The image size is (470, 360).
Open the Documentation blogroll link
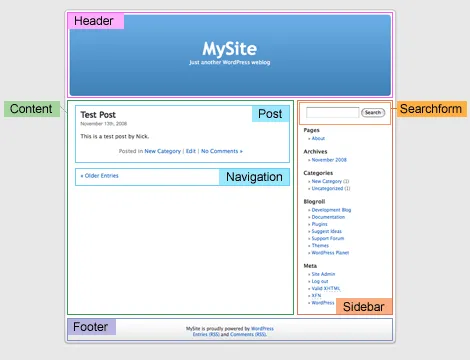tap(328, 217)
